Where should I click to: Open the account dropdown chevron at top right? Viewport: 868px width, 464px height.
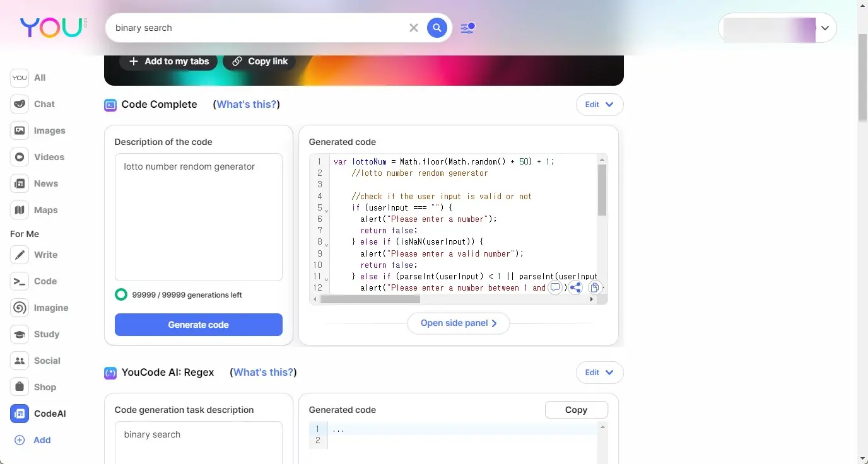click(824, 28)
